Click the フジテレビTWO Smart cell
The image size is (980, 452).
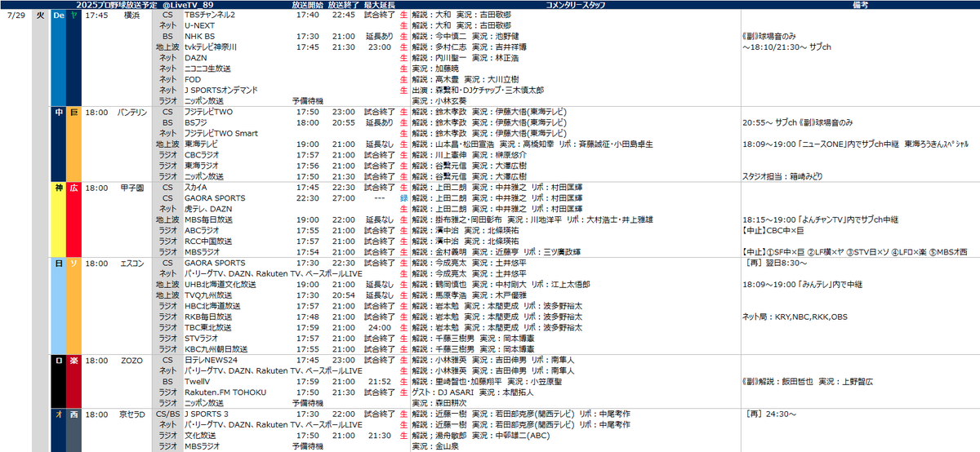pyautogui.click(x=220, y=132)
